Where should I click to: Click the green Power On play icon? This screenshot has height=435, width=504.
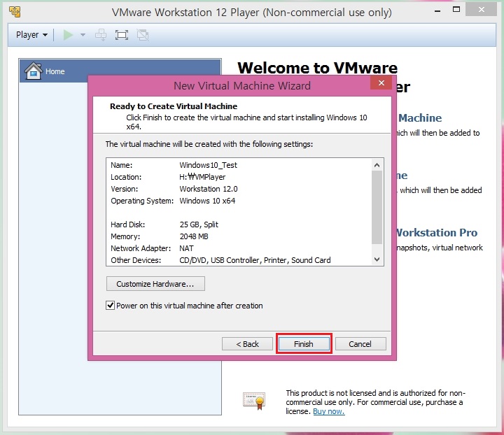pyautogui.click(x=68, y=35)
